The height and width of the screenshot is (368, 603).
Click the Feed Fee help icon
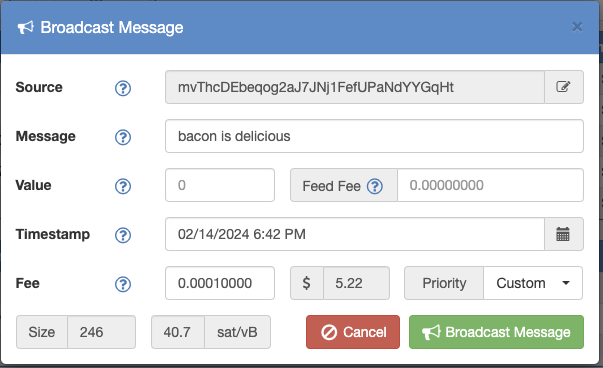[x=375, y=186]
